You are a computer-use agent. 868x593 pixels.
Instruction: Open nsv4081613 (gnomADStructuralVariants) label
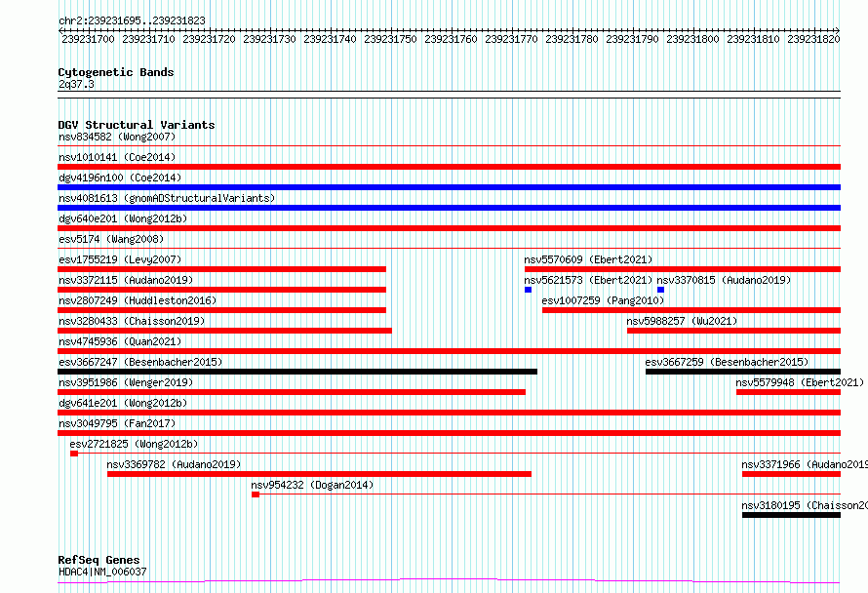[167, 198]
